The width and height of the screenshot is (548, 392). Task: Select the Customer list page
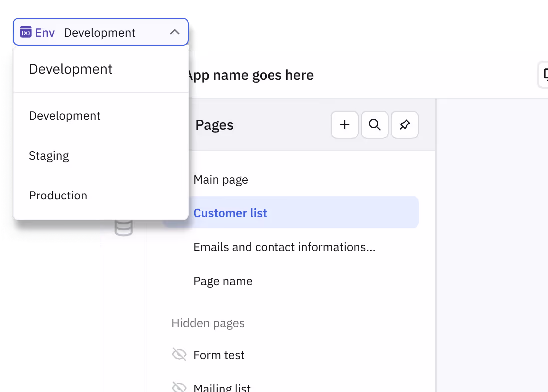pos(230,213)
